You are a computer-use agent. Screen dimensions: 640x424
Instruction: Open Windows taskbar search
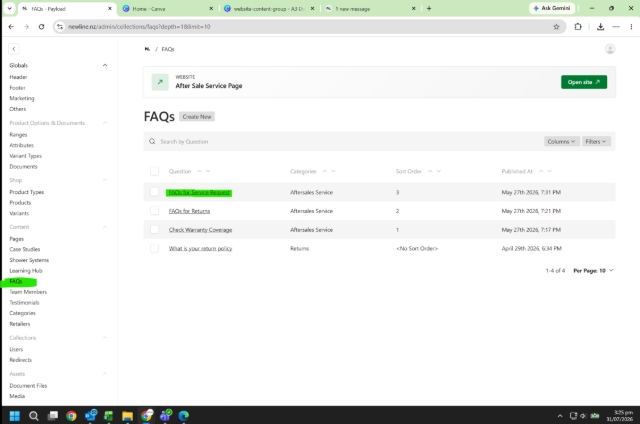(x=34, y=415)
